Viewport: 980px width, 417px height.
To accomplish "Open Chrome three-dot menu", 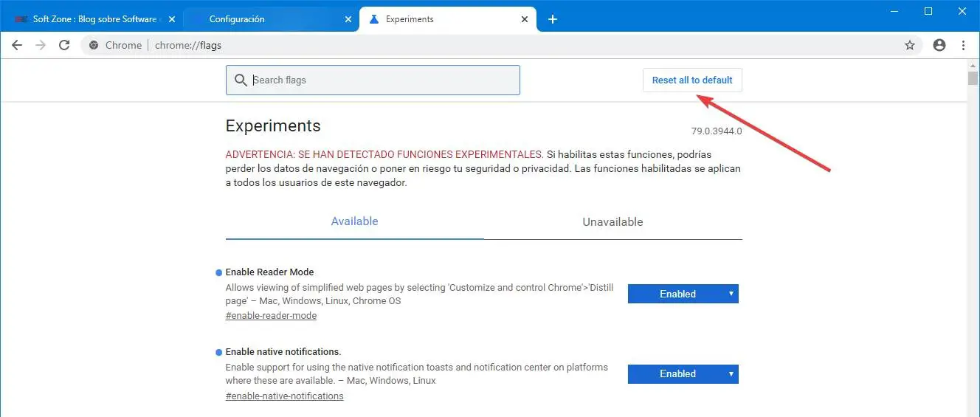I will coord(963,45).
